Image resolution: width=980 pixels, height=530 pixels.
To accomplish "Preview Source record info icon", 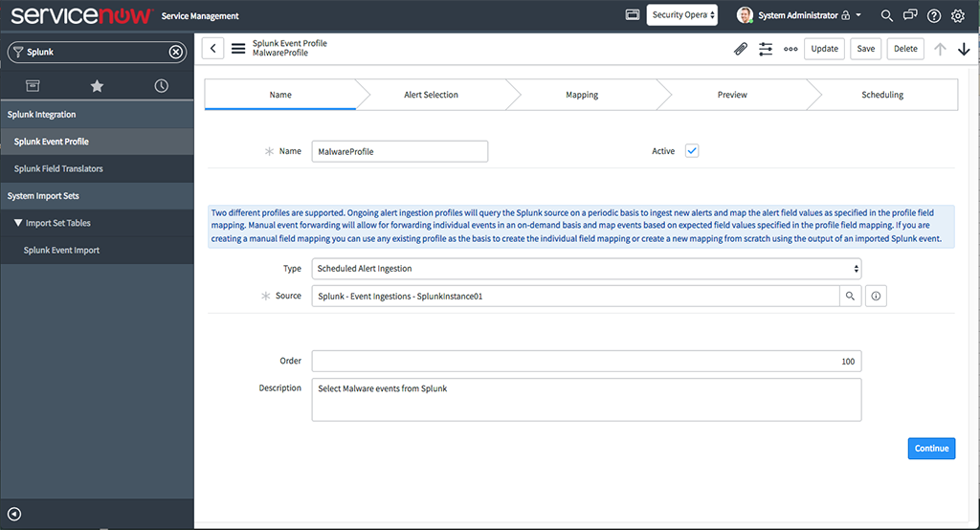I will click(876, 297).
